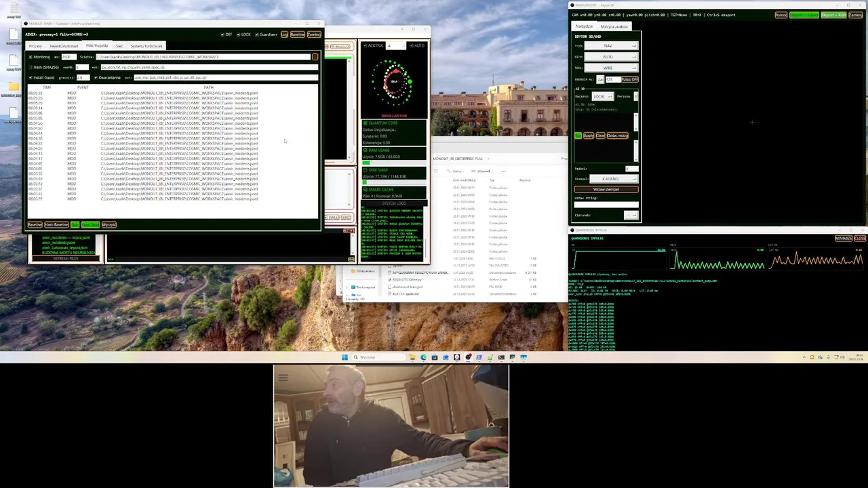The width and height of the screenshot is (868, 488).
Task: Click the Eksport + RUN button
Action: click(x=833, y=15)
